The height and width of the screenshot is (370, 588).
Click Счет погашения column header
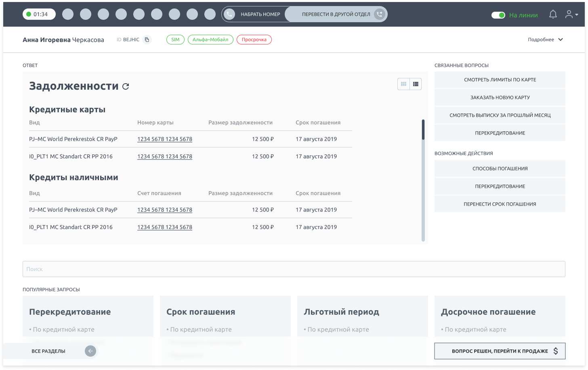click(x=159, y=193)
